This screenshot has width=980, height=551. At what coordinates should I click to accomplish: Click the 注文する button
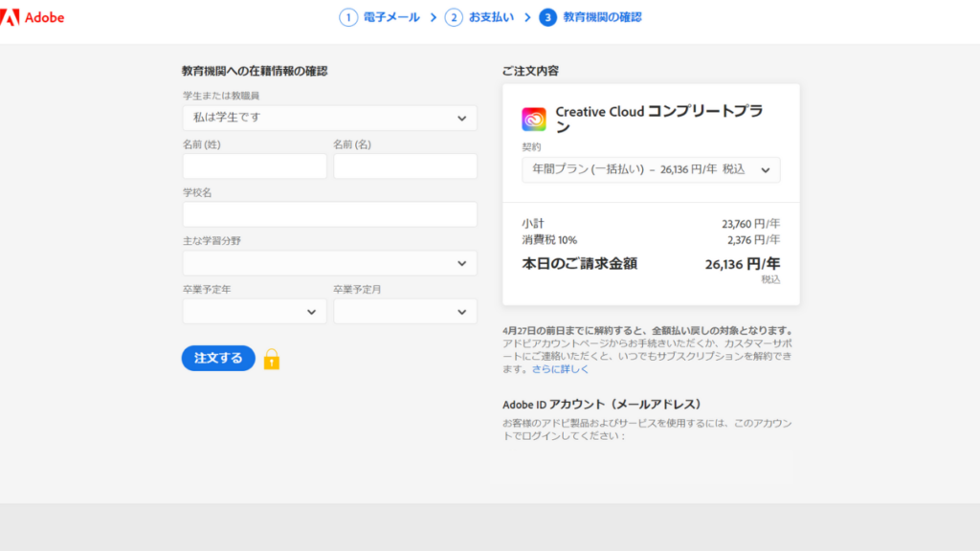(218, 358)
